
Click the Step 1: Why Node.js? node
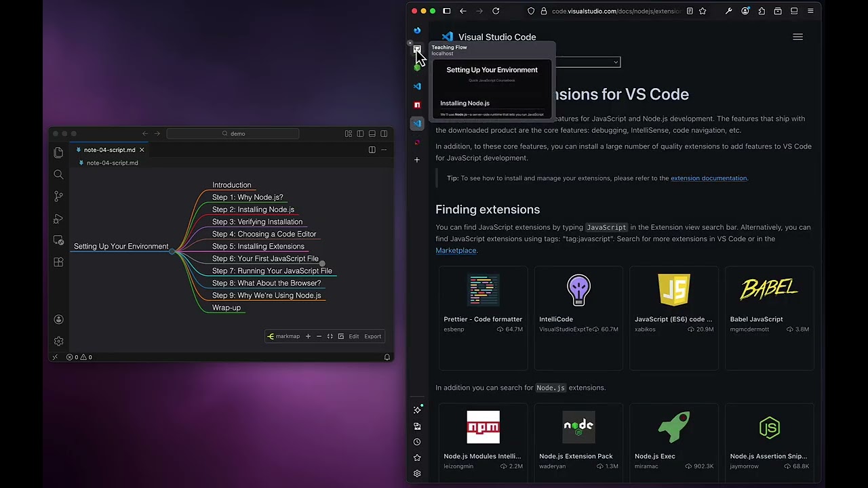[x=248, y=197]
